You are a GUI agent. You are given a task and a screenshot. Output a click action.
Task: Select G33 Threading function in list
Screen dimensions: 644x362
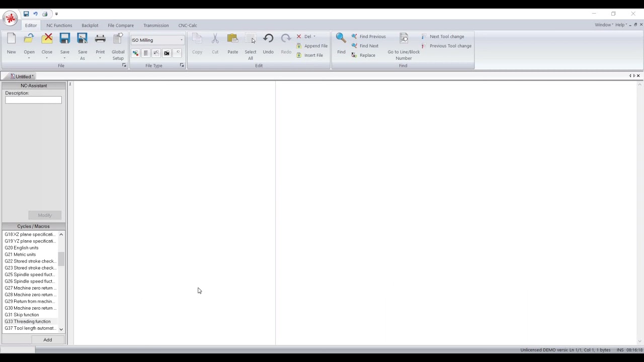28,321
